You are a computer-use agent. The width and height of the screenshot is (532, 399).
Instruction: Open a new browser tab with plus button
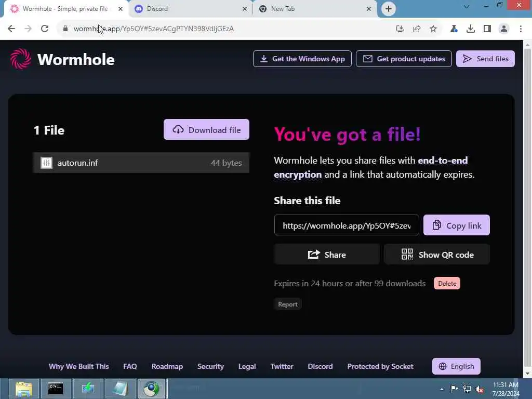tap(389, 9)
